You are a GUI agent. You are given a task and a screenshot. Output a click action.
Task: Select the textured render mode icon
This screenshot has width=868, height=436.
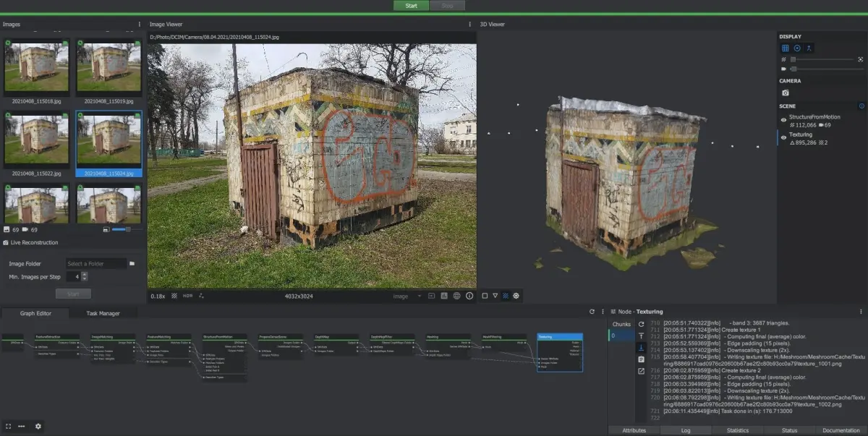(506, 296)
